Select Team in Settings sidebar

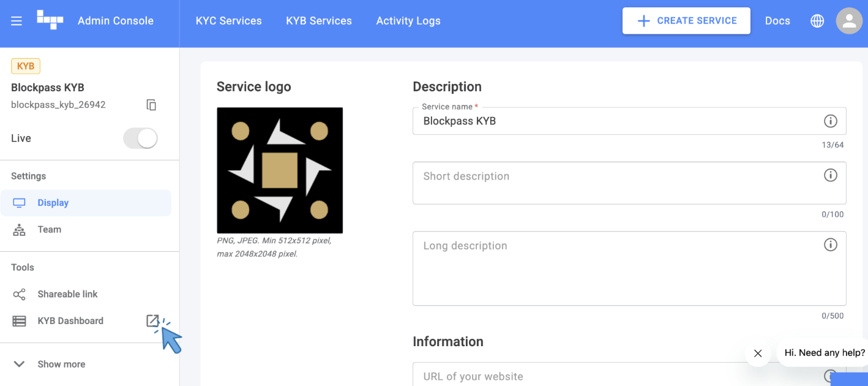[x=49, y=230]
